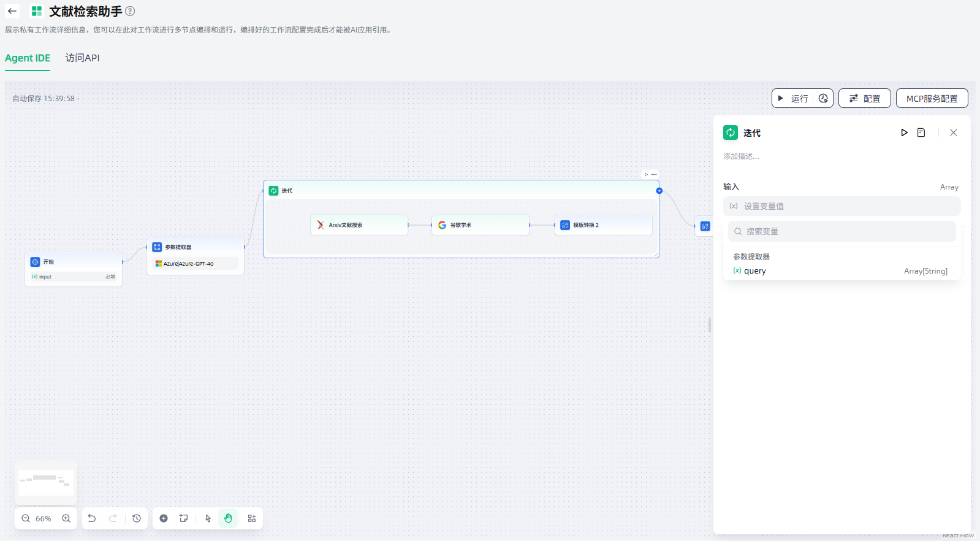The image size is (980, 541).
Task: Select the query variable option
Action: click(755, 271)
